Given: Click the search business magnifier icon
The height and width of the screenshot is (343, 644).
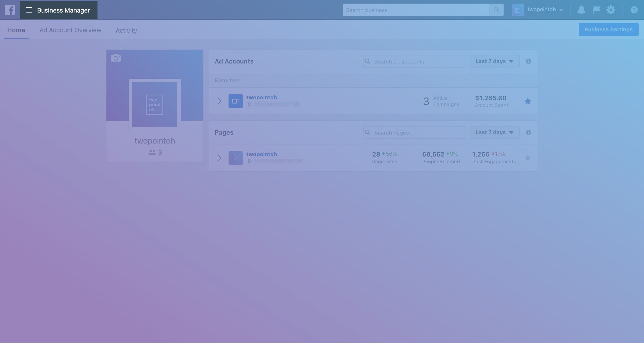Looking at the screenshot, I should [x=496, y=10].
